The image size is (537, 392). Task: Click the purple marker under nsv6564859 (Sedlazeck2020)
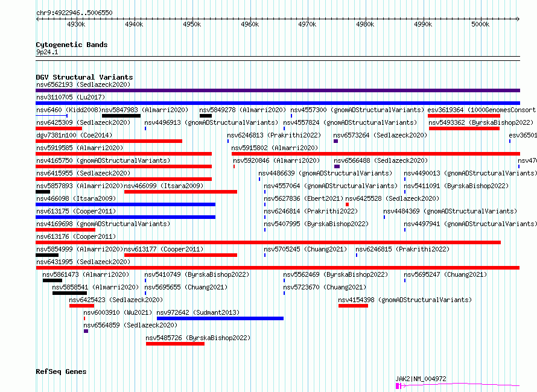tap(86, 331)
